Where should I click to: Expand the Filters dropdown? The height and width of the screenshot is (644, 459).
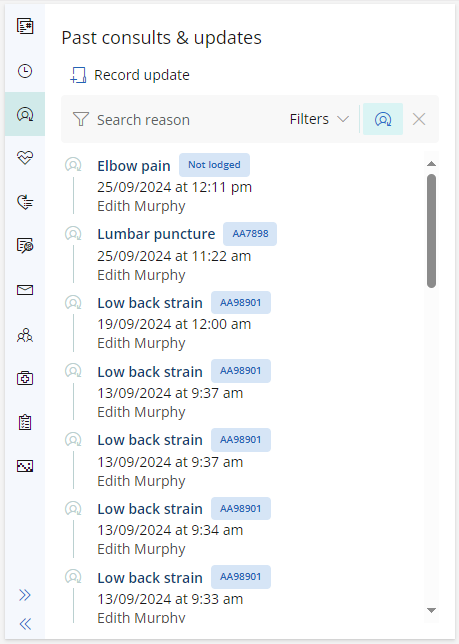coord(319,119)
